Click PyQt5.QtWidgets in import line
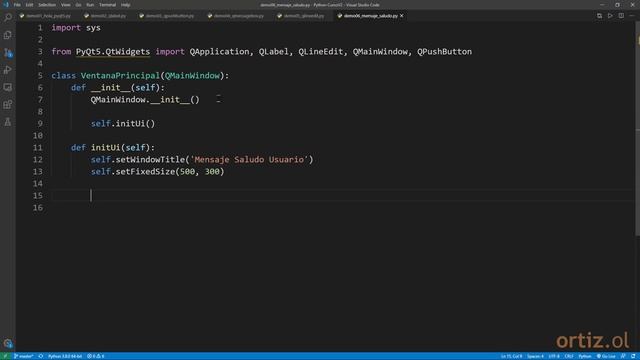640x360 pixels. click(113, 52)
